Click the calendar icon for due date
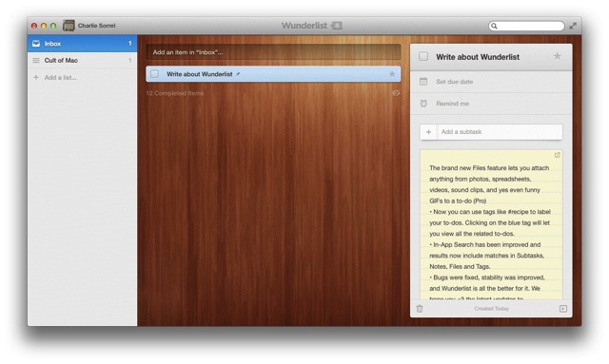This screenshot has height=364, width=609. (x=423, y=82)
